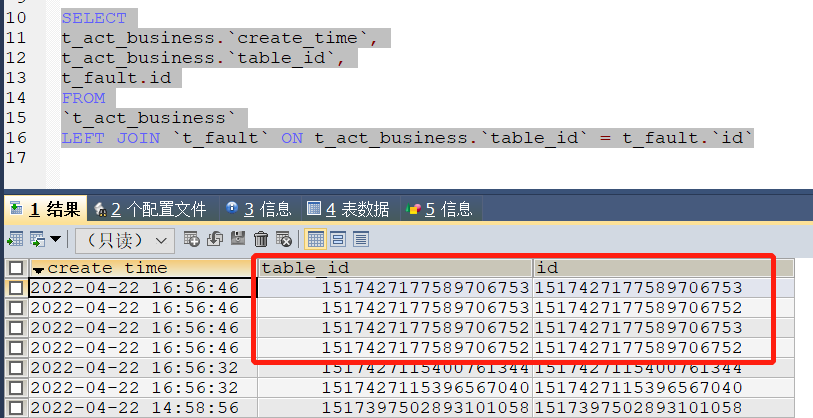The height and width of the screenshot is (418, 813).
Task: Save changes with the floppy disk icon
Action: pyautogui.click(x=238, y=239)
